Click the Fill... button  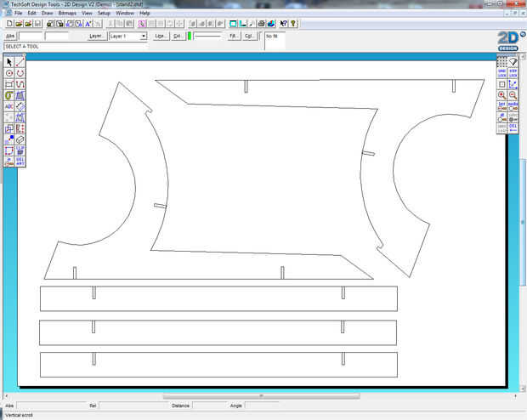(x=234, y=36)
